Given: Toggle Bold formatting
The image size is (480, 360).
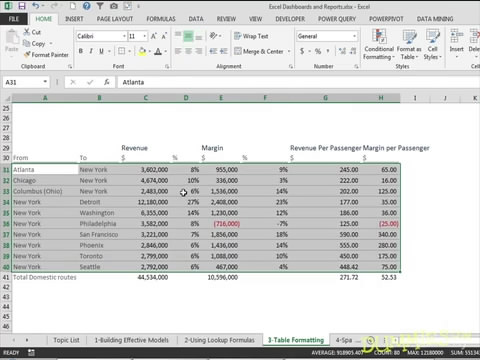Looking at the screenshot, I should (81, 51).
